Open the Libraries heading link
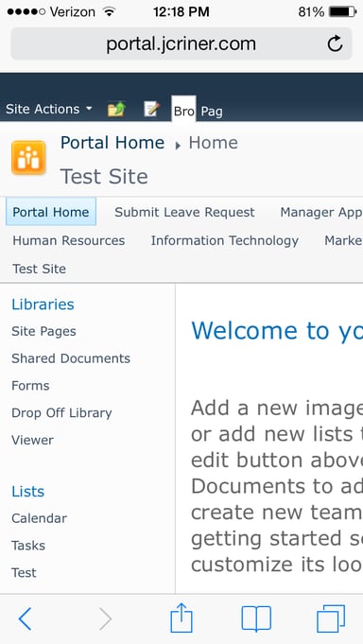The image size is (363, 644). click(43, 305)
